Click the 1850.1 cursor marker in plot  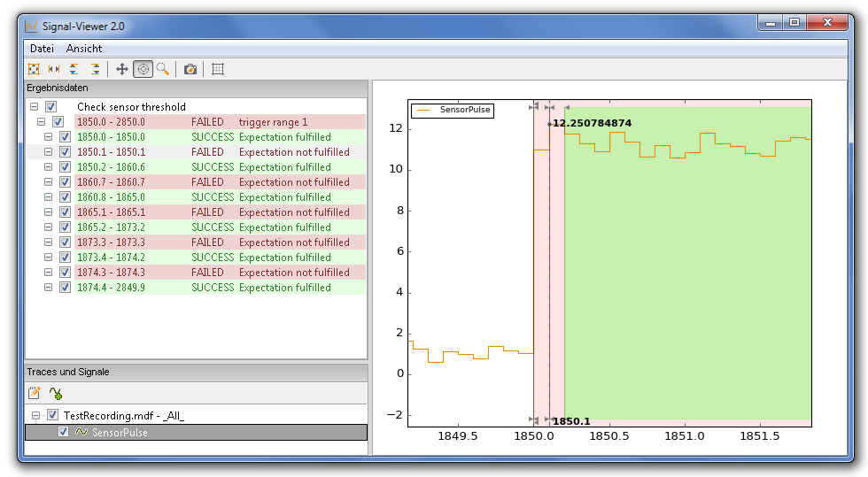pyautogui.click(x=571, y=421)
